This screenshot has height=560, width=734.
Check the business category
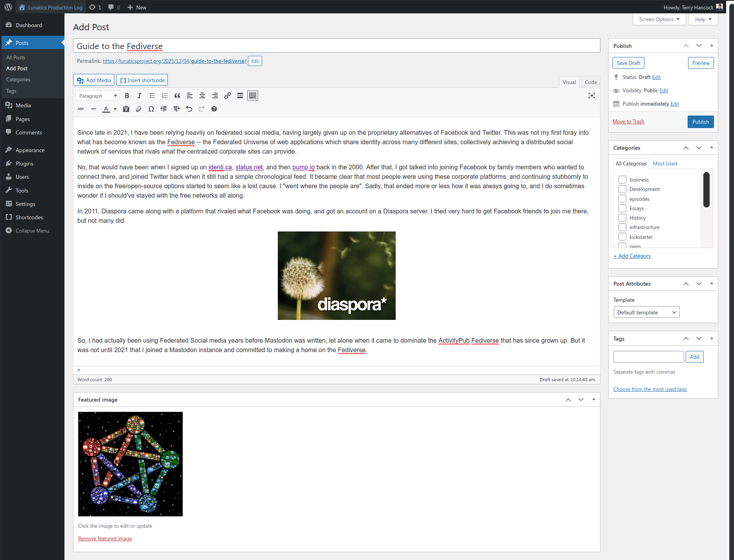pyautogui.click(x=622, y=180)
